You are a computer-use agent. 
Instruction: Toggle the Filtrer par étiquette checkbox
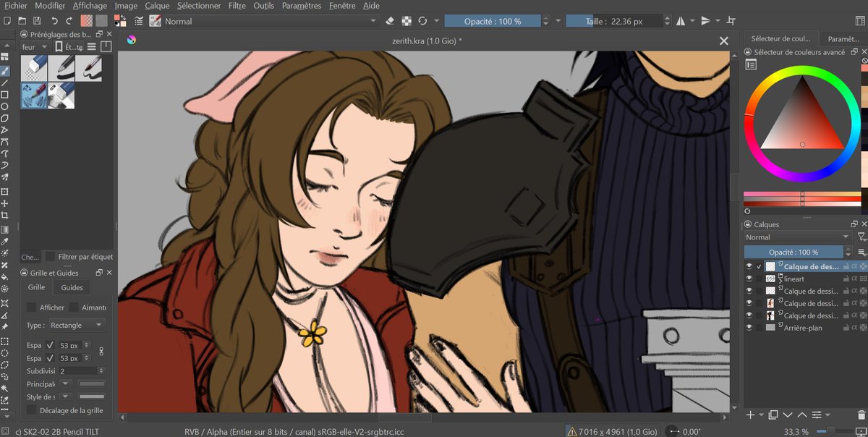50,257
